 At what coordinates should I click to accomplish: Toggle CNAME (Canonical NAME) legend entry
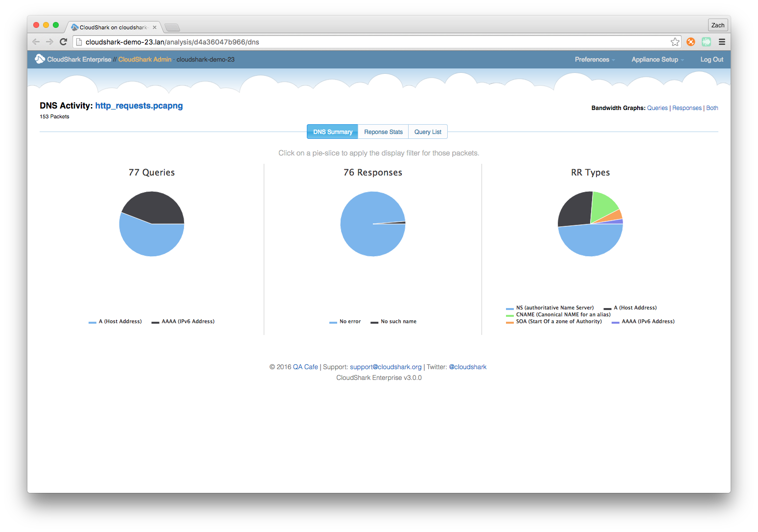pyautogui.click(x=558, y=315)
